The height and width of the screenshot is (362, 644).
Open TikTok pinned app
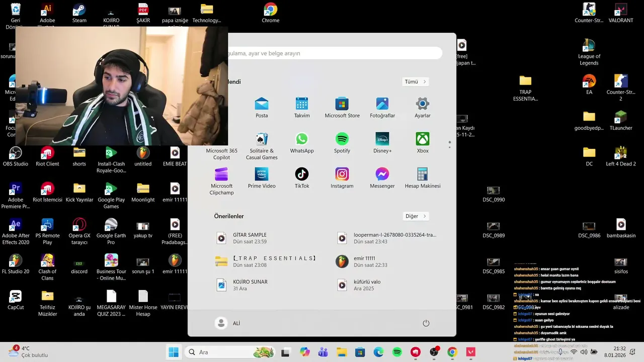[302, 178]
